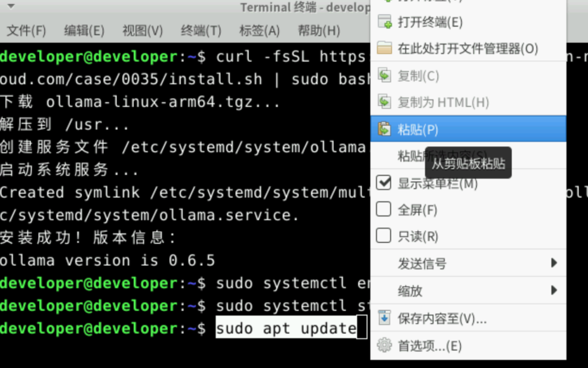Open 首选项...(E) preferences entry
Viewport: 588px width, 368px height.
click(x=468, y=346)
